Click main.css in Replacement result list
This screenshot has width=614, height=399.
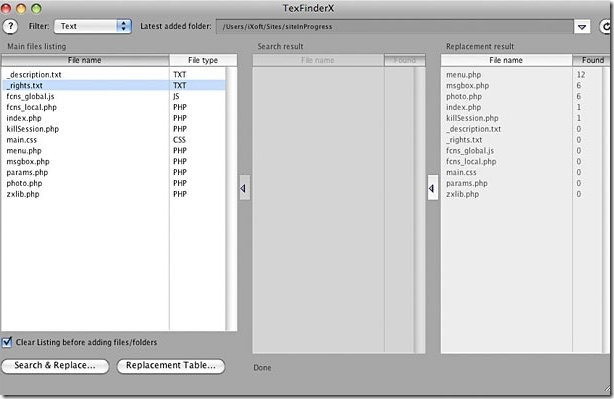point(461,172)
